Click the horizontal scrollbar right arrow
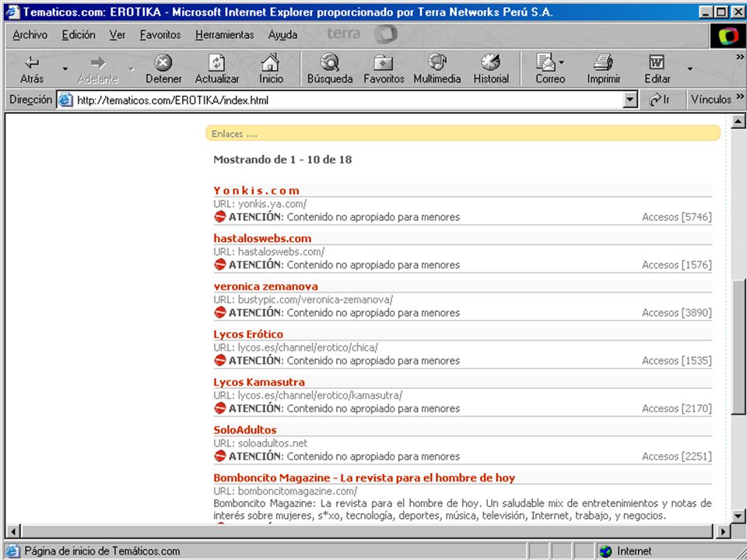 [723, 531]
